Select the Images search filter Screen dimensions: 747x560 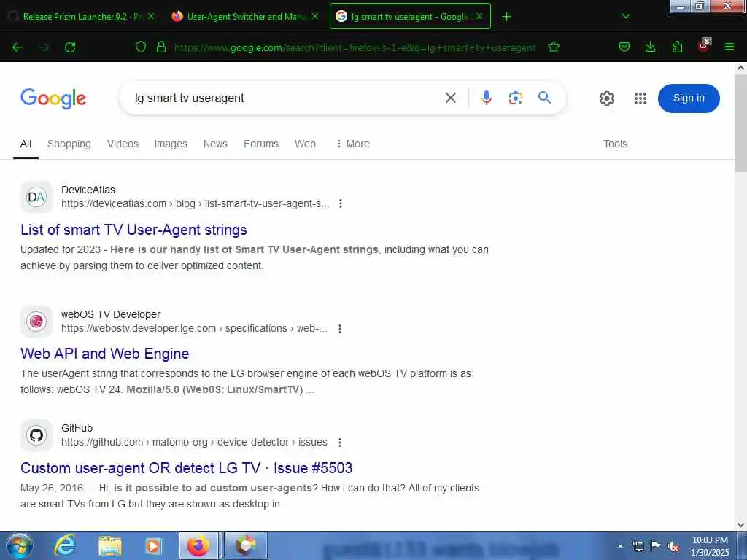coord(171,144)
